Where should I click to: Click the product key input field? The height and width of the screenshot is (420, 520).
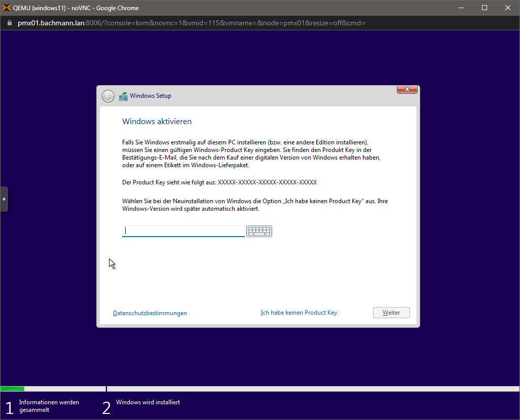(183, 231)
